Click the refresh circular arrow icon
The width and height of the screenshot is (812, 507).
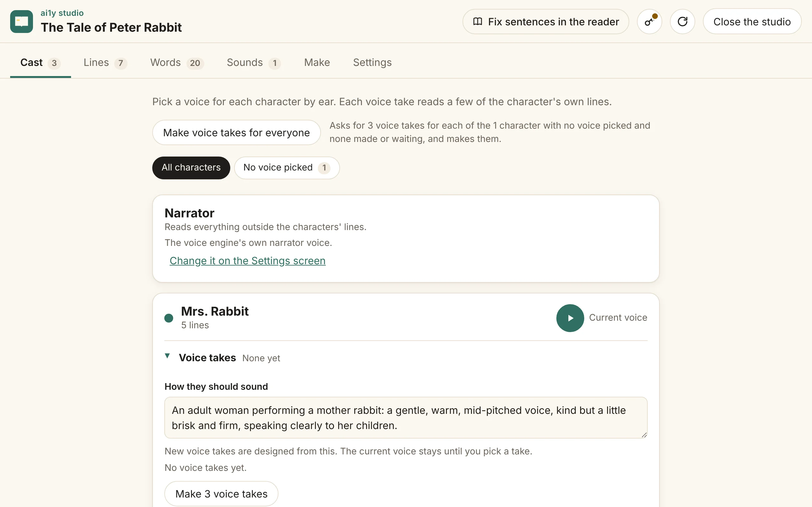click(682, 22)
